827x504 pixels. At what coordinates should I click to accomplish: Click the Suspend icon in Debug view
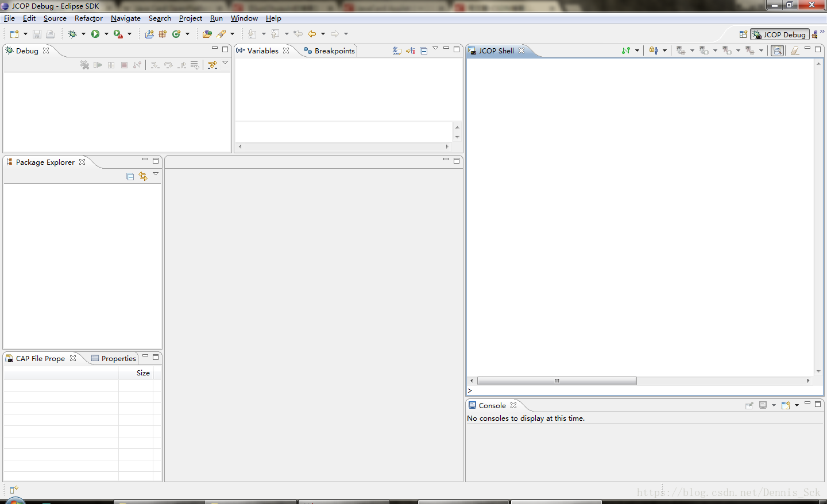(x=111, y=65)
